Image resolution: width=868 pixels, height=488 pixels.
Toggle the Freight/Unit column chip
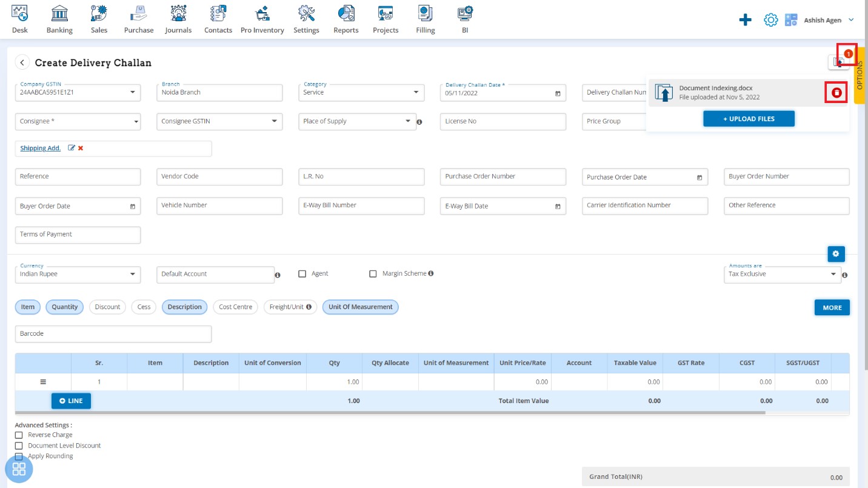click(x=290, y=307)
